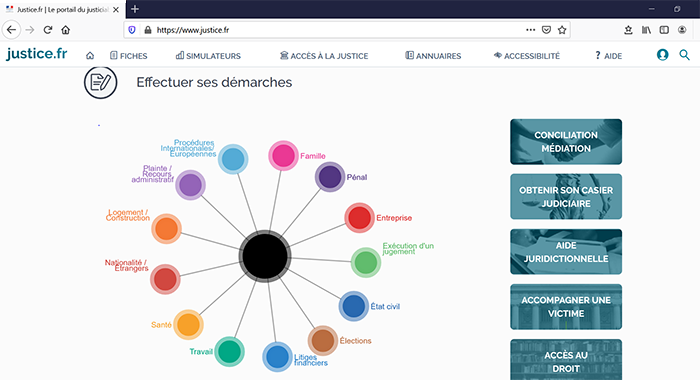Open AIDE JURIDICTIONNELLE tile
700x380 pixels.
click(x=566, y=252)
